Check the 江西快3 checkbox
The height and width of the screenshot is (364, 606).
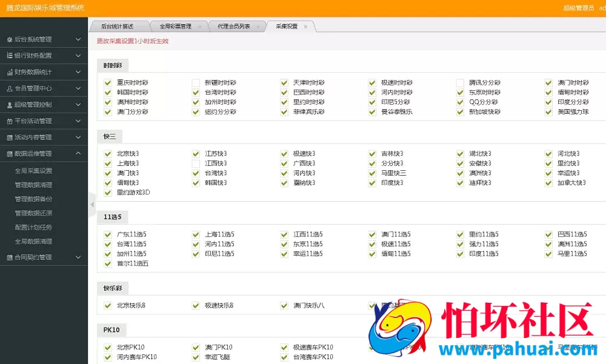point(196,164)
